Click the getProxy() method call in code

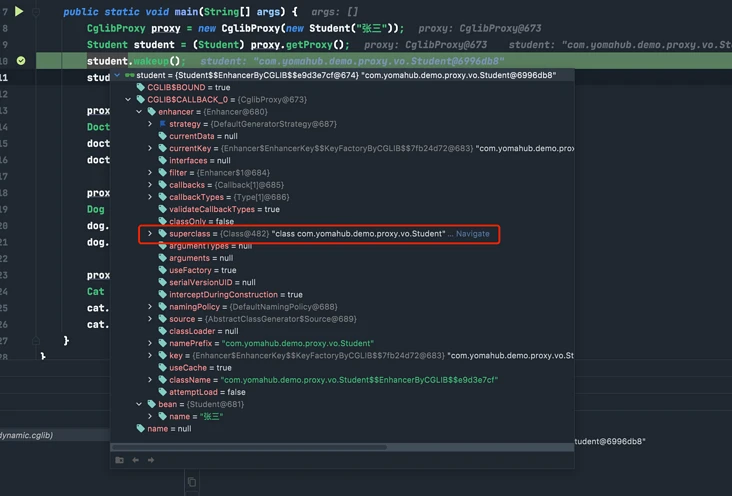(x=315, y=45)
